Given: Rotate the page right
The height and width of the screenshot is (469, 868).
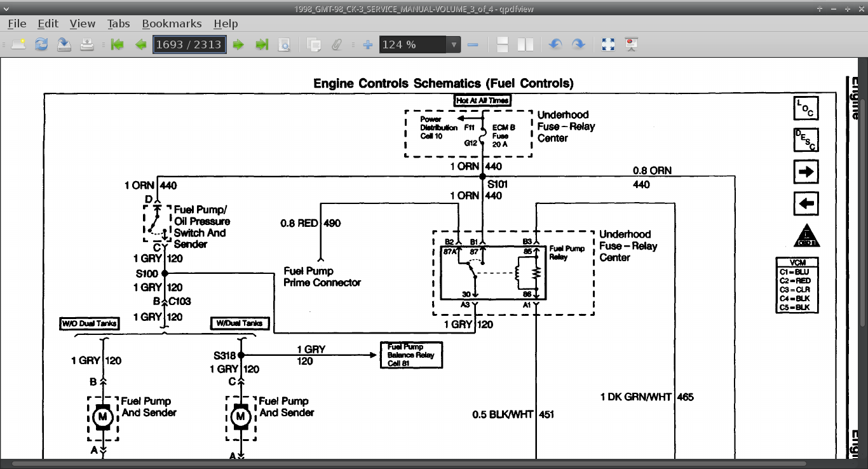Looking at the screenshot, I should point(578,44).
